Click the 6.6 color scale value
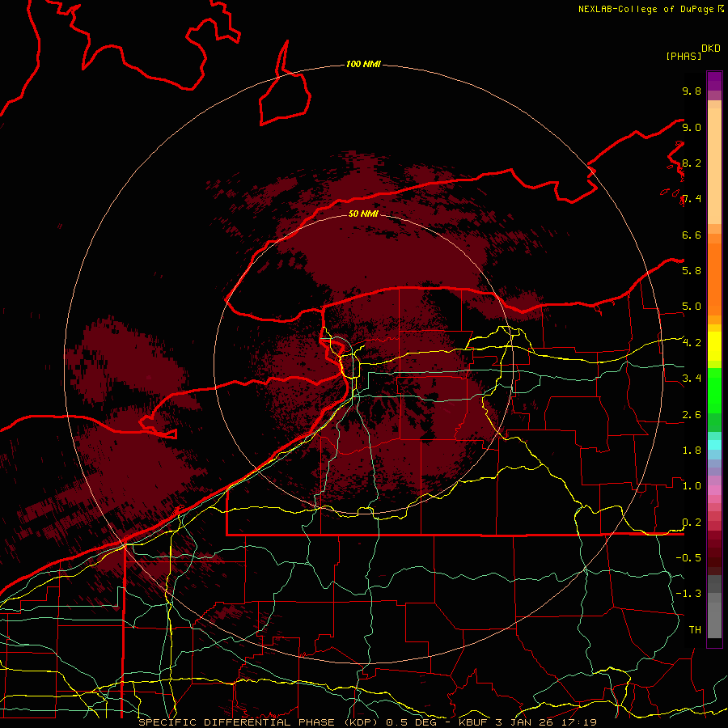The image size is (728, 728). pyautogui.click(x=692, y=235)
